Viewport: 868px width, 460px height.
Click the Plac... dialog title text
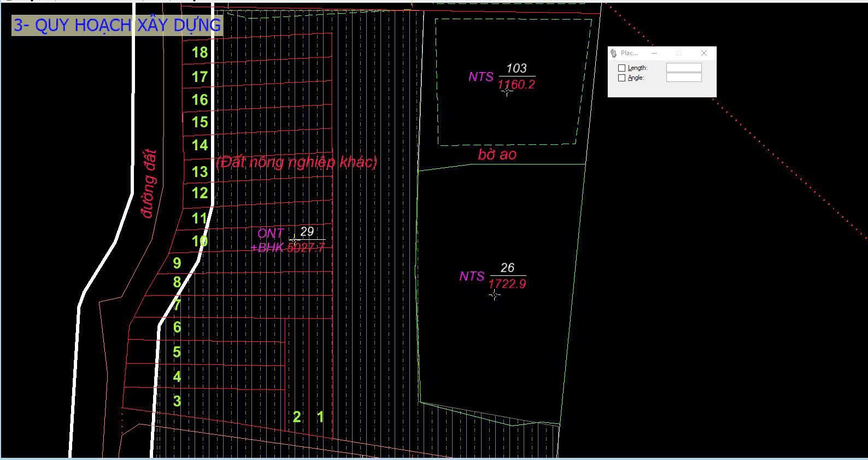click(629, 53)
